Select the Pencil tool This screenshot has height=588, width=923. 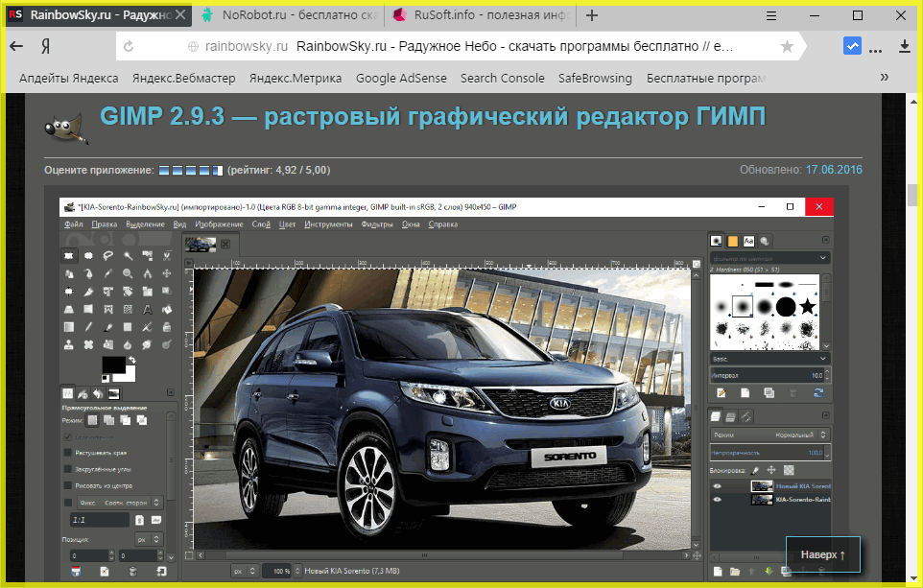pos(88,327)
